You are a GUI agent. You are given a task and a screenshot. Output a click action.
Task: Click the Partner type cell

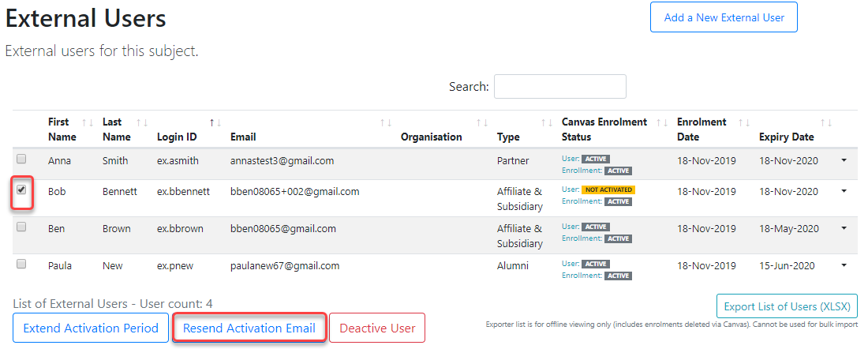coord(513,160)
